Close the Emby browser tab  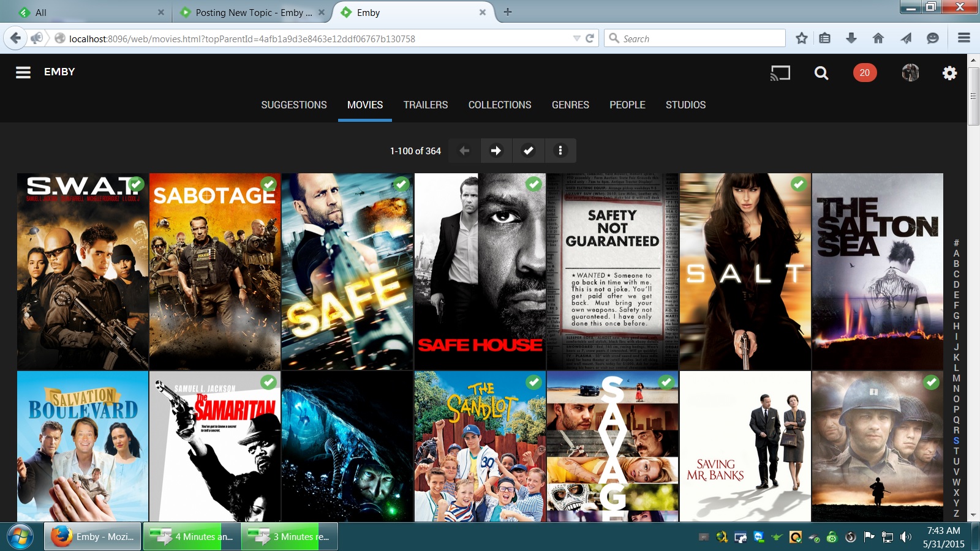[483, 12]
